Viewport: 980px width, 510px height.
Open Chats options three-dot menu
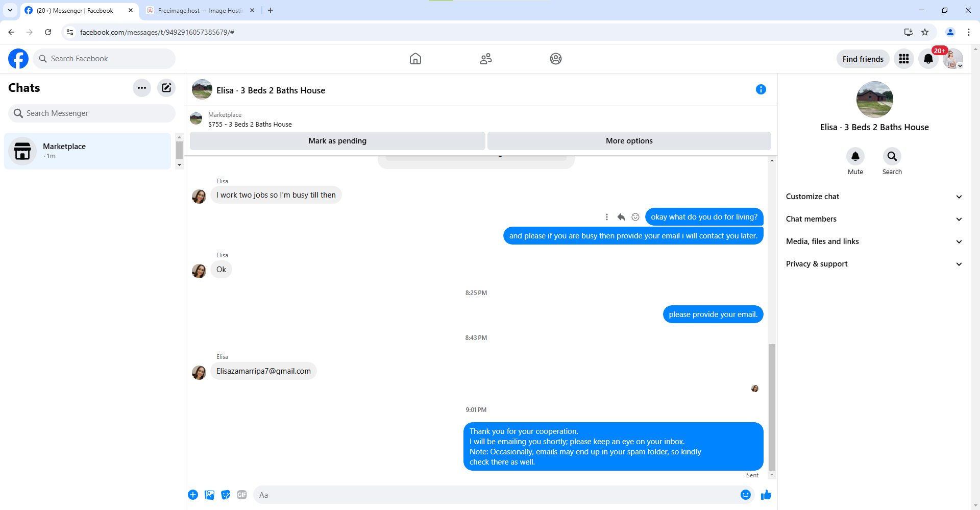coord(142,88)
